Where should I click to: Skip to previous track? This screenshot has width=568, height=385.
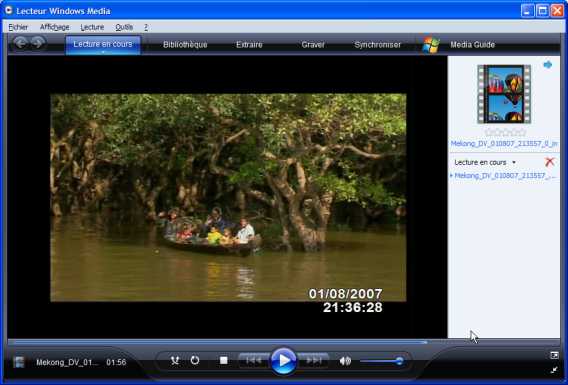[254, 360]
